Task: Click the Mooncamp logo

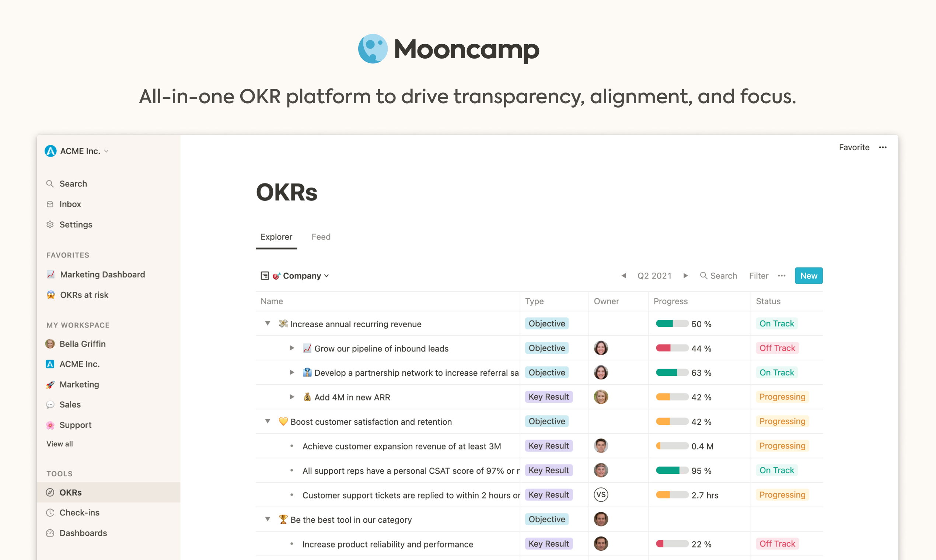Action: pyautogui.click(x=448, y=49)
